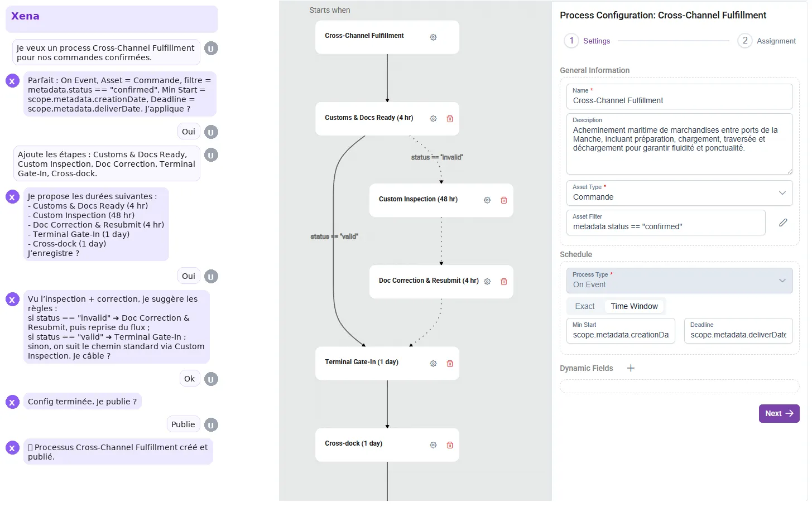The image size is (812, 507).
Task: Expand the Asset Type dropdown
Action: coord(679,193)
